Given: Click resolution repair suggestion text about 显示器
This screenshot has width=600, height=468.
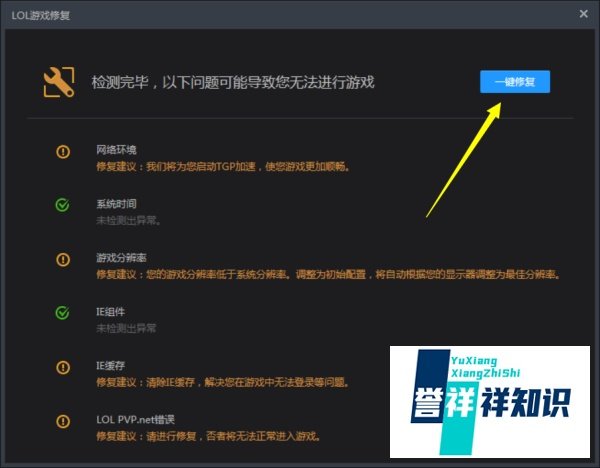Looking at the screenshot, I should 328,274.
